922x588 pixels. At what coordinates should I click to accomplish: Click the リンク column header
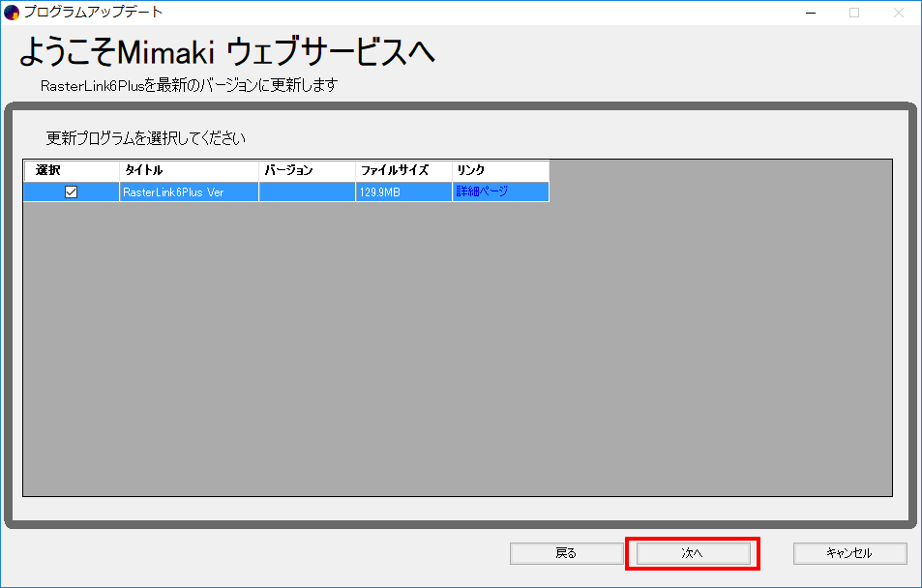[501, 170]
